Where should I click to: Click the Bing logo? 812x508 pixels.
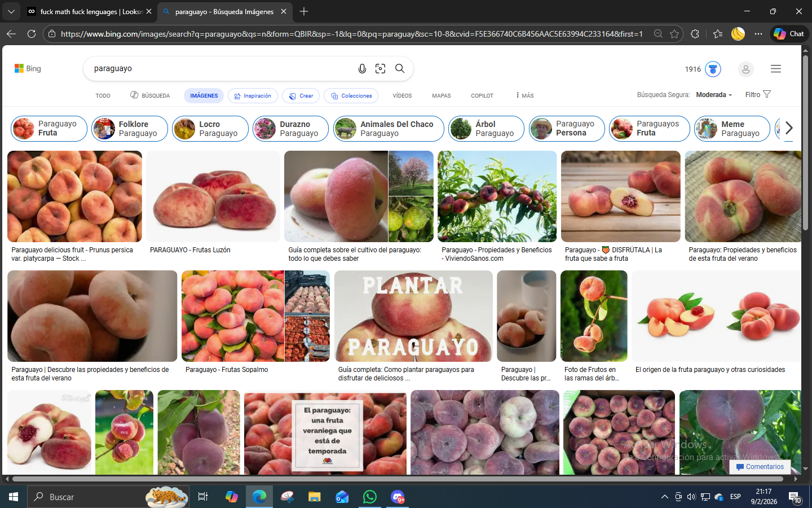pyautogui.click(x=28, y=68)
